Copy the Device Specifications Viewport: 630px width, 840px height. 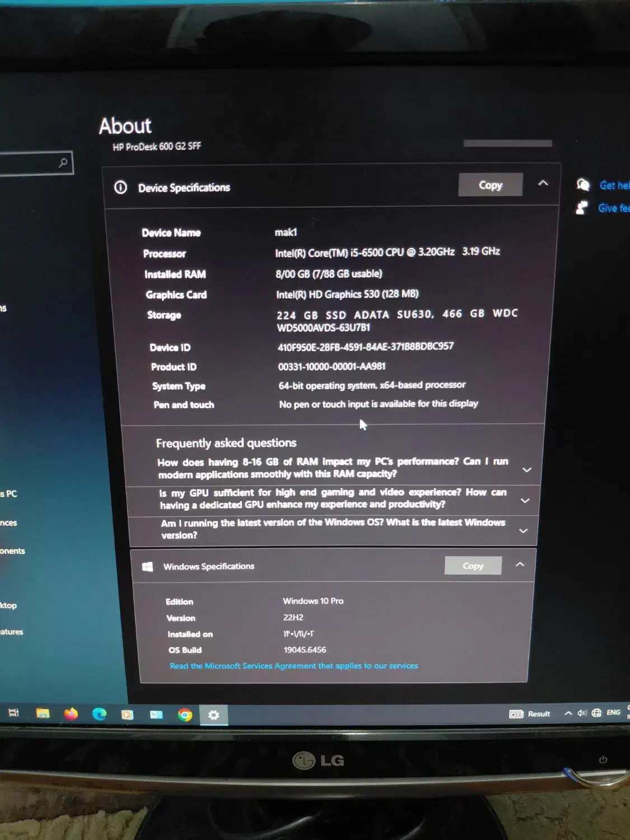point(490,185)
